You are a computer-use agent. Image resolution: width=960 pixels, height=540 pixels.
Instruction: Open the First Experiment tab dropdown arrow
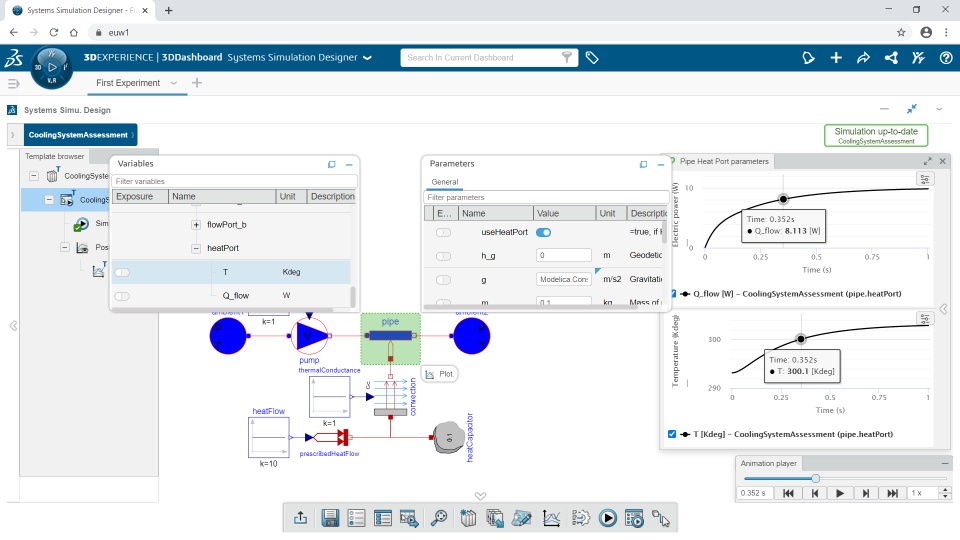tap(174, 83)
